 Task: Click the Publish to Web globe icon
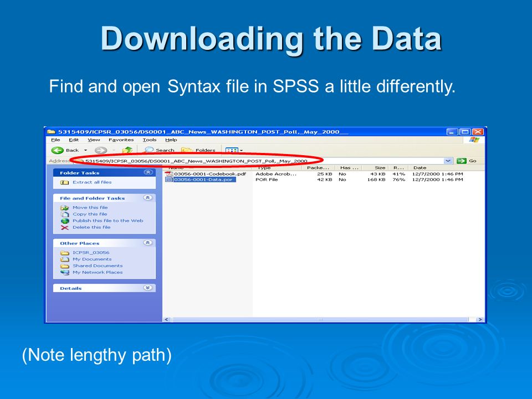[64, 221]
